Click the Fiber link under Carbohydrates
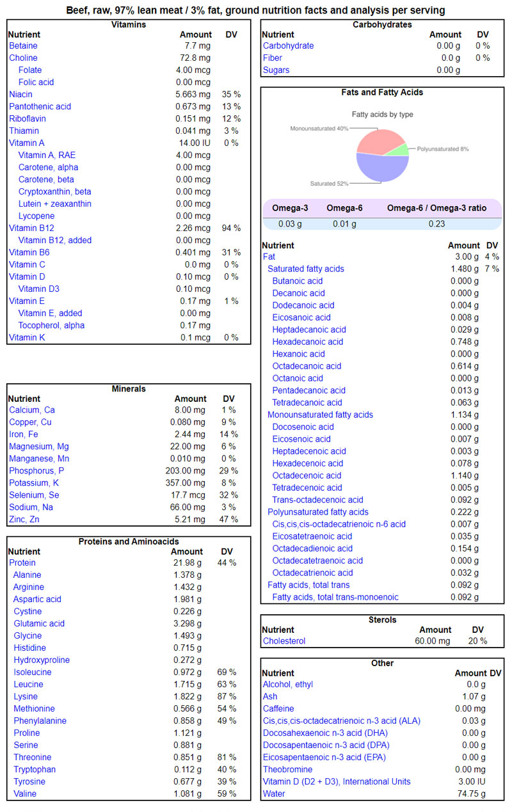This screenshot has width=512, height=812. coord(273,58)
